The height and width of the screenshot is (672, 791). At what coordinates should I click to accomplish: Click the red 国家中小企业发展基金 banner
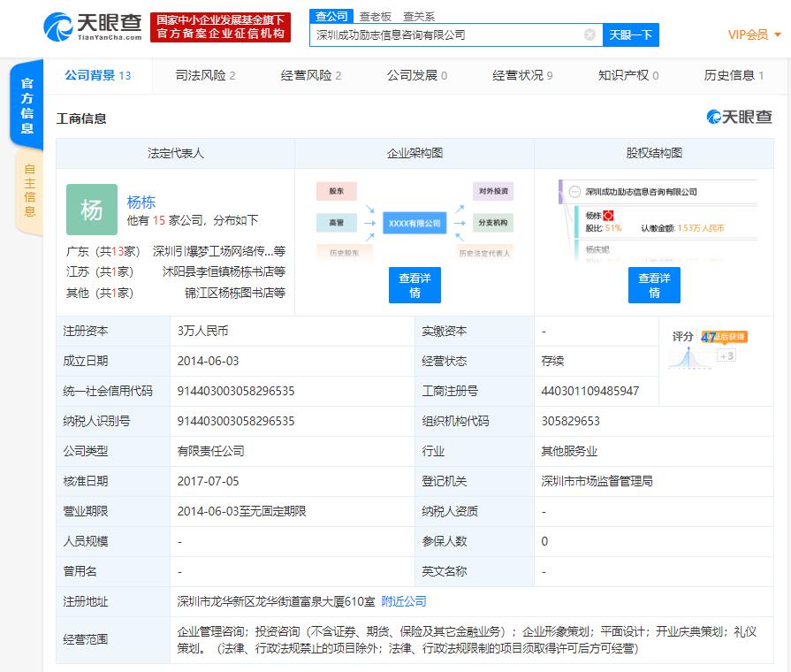[220, 27]
